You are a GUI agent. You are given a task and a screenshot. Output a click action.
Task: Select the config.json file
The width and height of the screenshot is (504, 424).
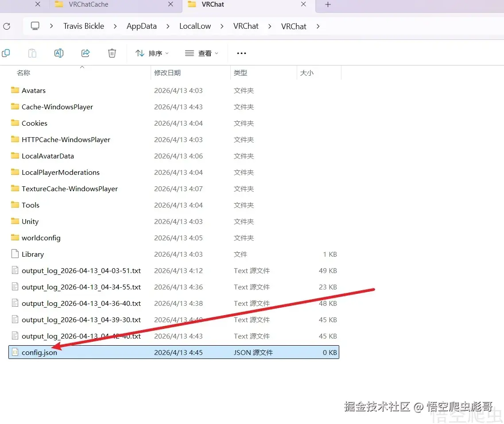[174, 352]
